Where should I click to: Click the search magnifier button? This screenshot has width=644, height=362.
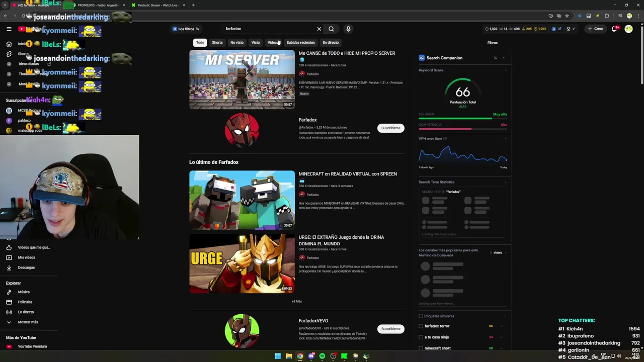[x=331, y=29]
